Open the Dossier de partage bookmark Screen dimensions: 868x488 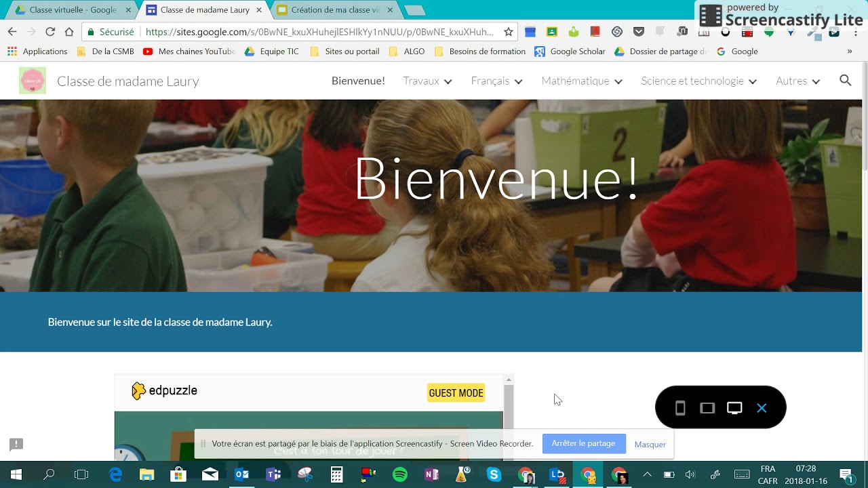(660, 52)
